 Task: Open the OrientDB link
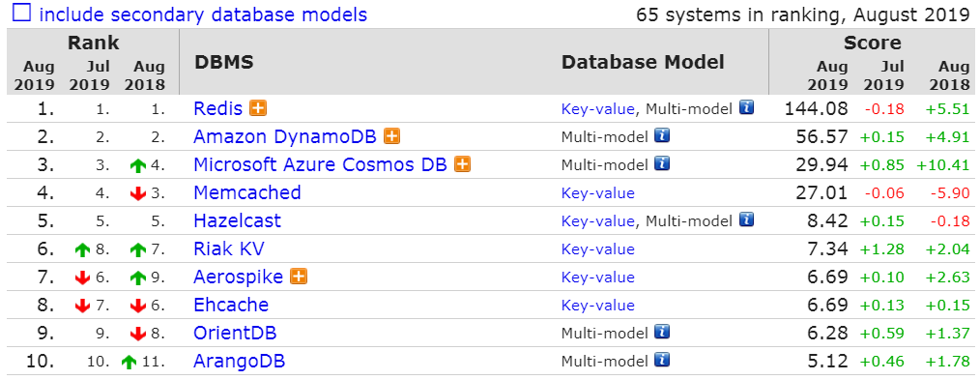click(x=235, y=333)
